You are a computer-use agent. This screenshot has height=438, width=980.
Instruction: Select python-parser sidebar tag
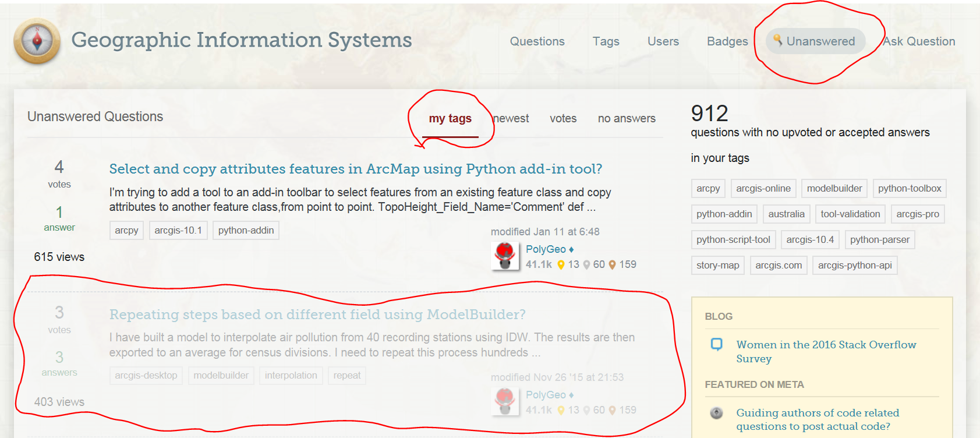(880, 240)
